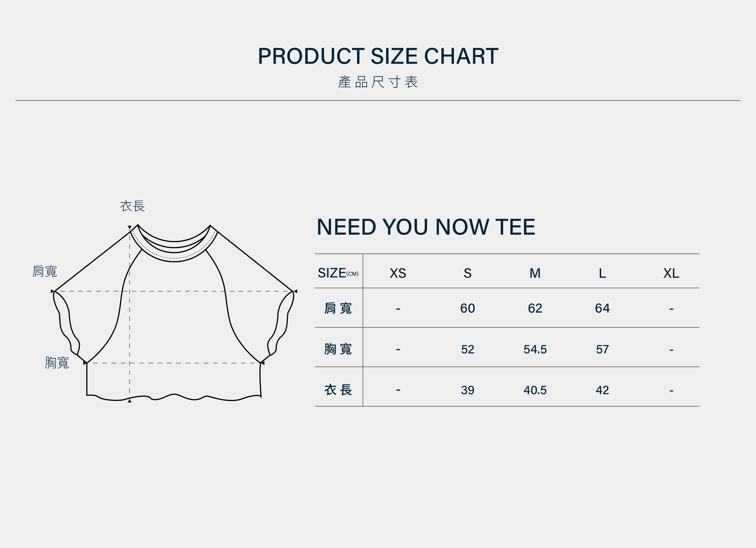
Task: Click the 產品尺寸表 subtitle text
Action: [378, 82]
